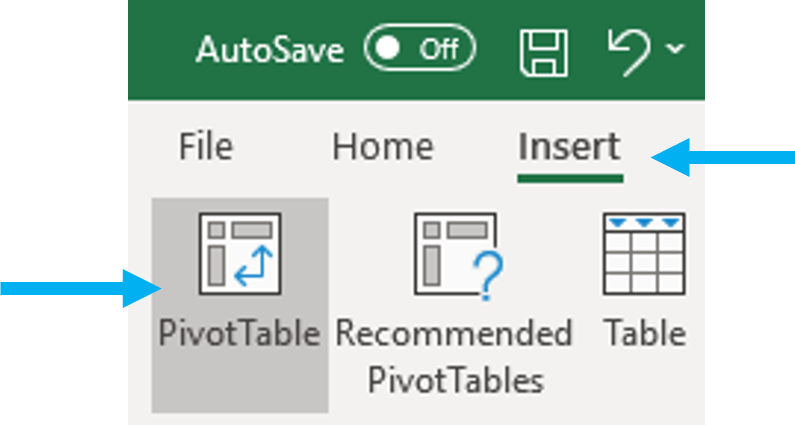Click the Table grid icon
The width and height of the screenshot is (795, 425).
pyautogui.click(x=644, y=254)
